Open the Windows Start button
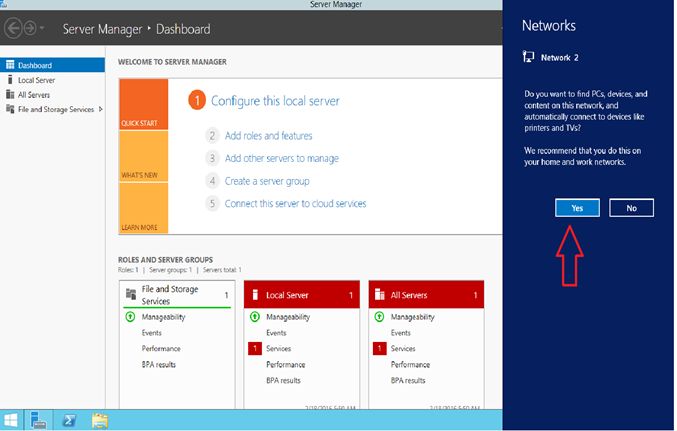 11,421
